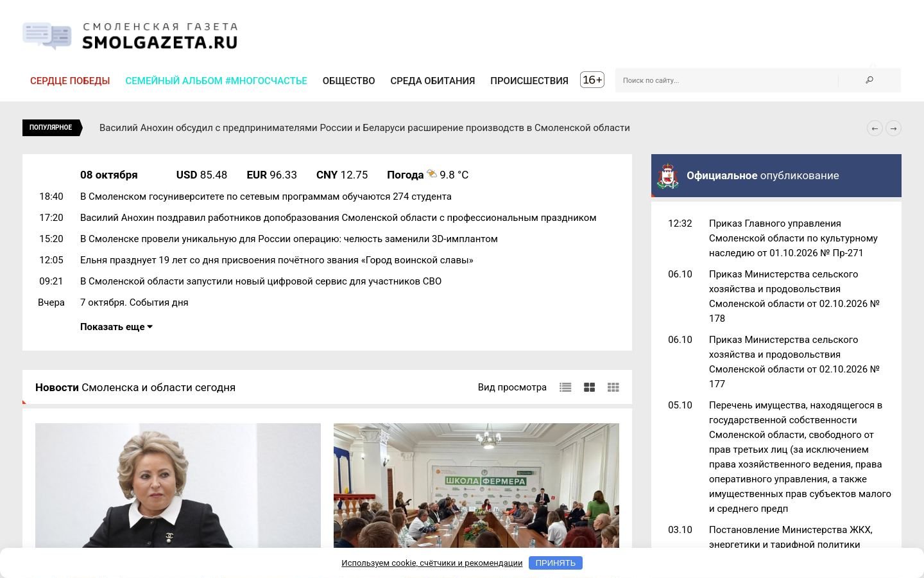Open 09:21 news about digital service for СВО
924x578 pixels.
[x=261, y=281]
